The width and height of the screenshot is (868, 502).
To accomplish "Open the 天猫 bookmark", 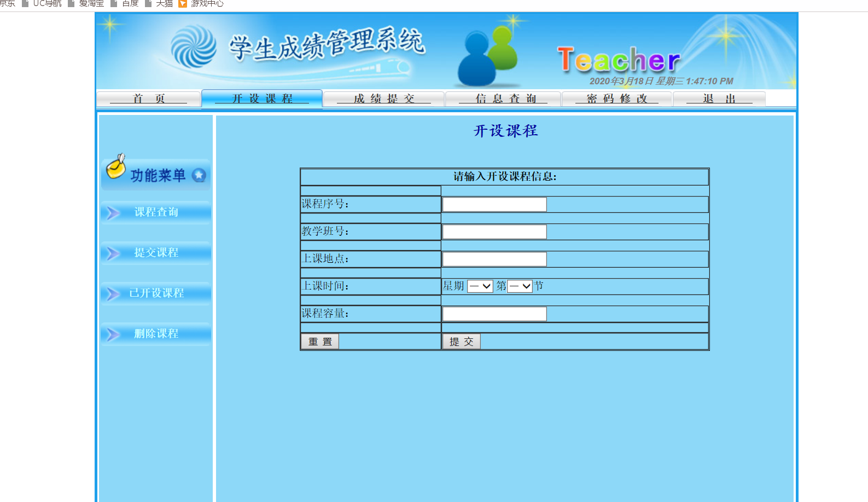I will pyautogui.click(x=159, y=4).
